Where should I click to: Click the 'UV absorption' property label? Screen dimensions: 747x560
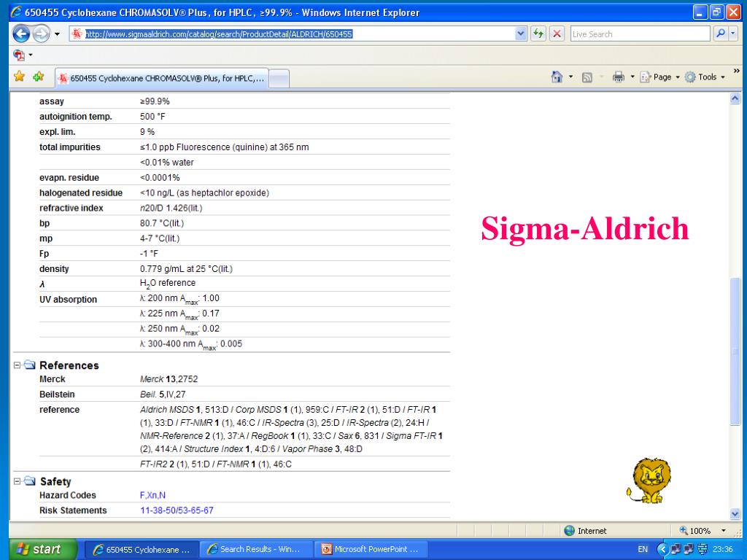68,299
